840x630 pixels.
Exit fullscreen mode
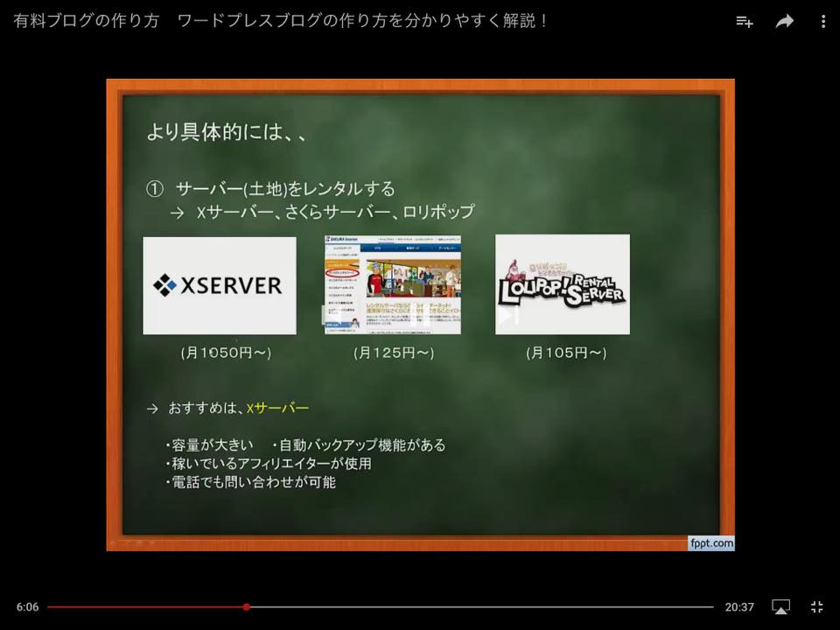click(x=817, y=606)
